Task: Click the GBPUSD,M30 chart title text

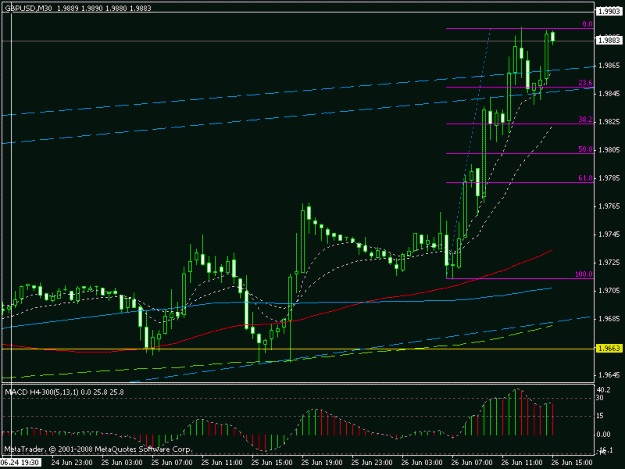Action: click(28, 8)
